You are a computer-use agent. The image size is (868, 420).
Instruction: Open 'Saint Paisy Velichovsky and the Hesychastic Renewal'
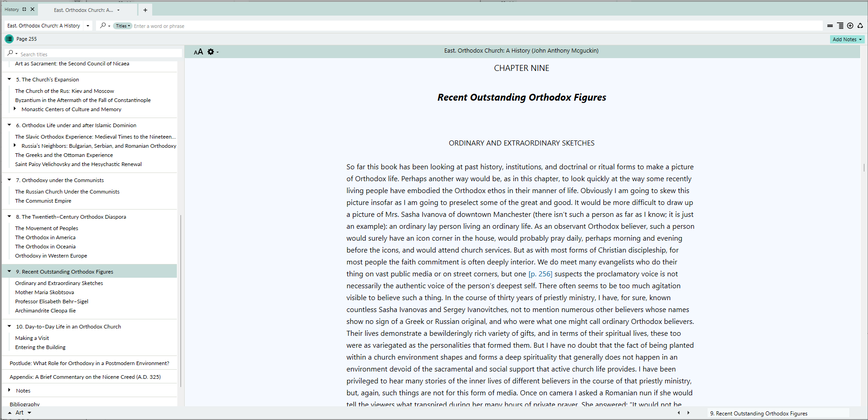pos(78,164)
